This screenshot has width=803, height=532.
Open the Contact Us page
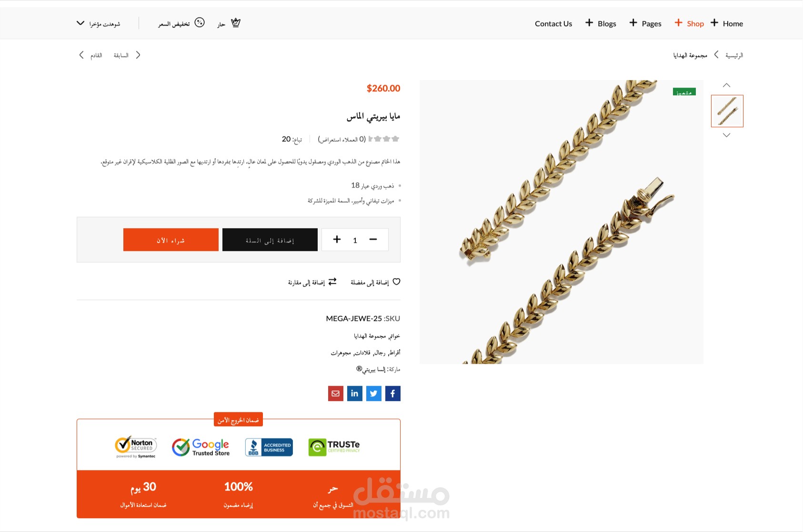click(553, 23)
